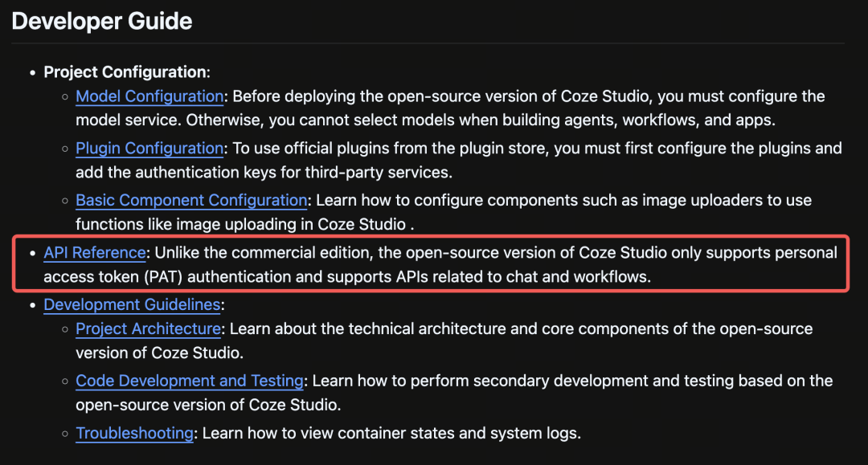Image resolution: width=868 pixels, height=465 pixels.
Task: Open the Project Architecture link
Action: point(149,329)
